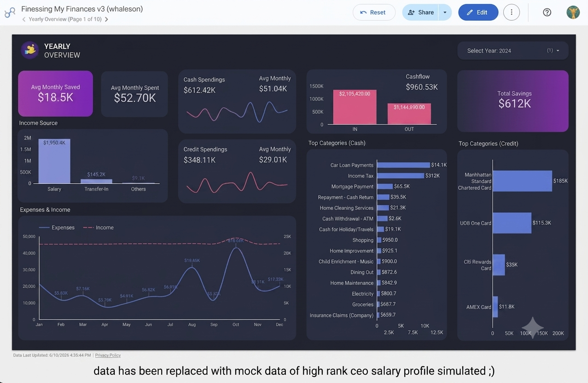Click the Avg Monthly Spent card
Viewport: 588px width, 383px height.
click(x=134, y=94)
